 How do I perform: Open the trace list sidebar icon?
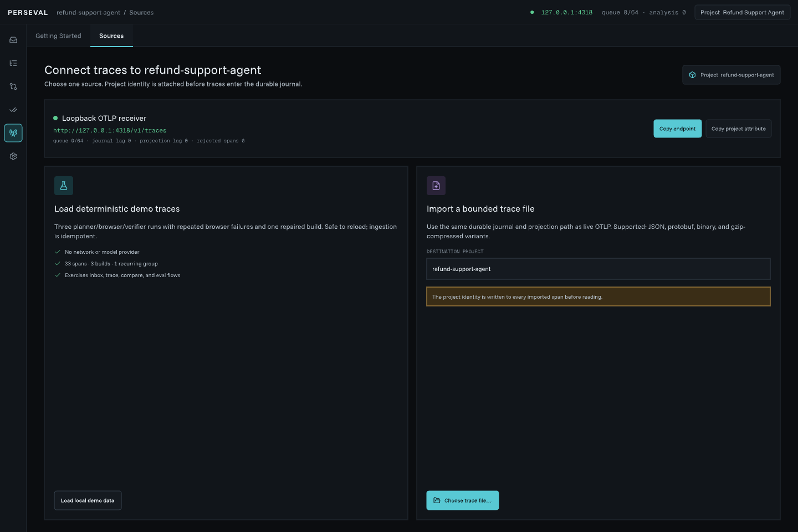pyautogui.click(x=13, y=63)
